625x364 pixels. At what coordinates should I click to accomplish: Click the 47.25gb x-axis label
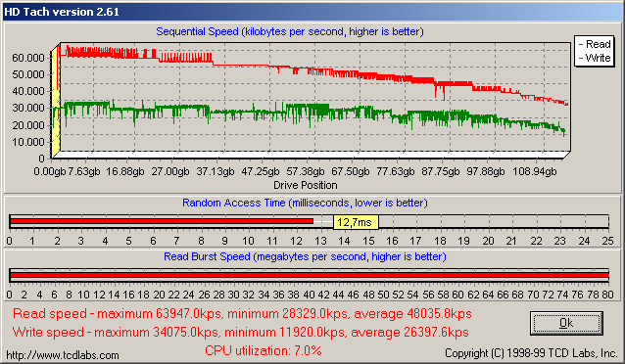[x=261, y=171]
